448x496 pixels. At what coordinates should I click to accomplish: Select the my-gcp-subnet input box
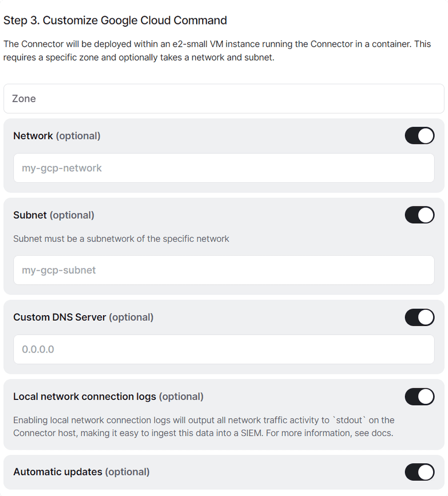coord(224,270)
